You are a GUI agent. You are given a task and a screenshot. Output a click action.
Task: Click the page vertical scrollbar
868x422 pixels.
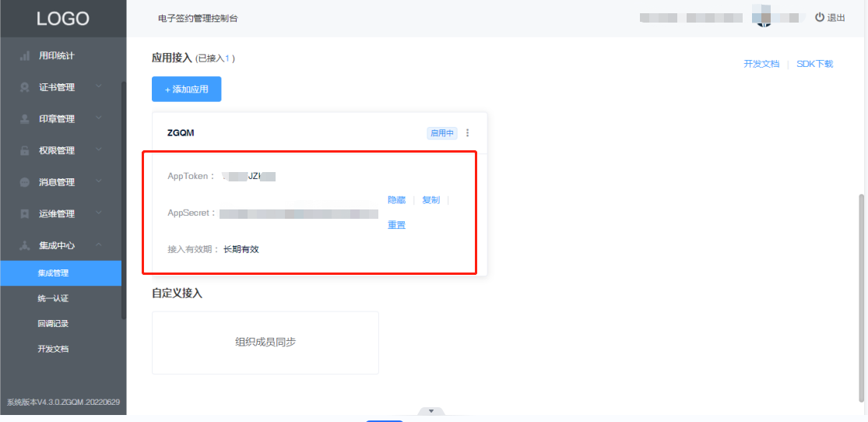coord(862,298)
